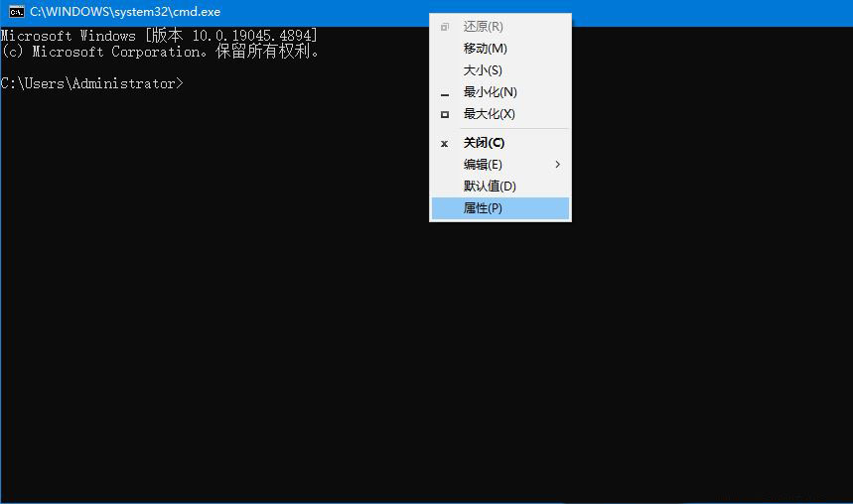This screenshot has width=853, height=504.
Task: Select 还原(R) in the system menu
Action: (x=499, y=27)
